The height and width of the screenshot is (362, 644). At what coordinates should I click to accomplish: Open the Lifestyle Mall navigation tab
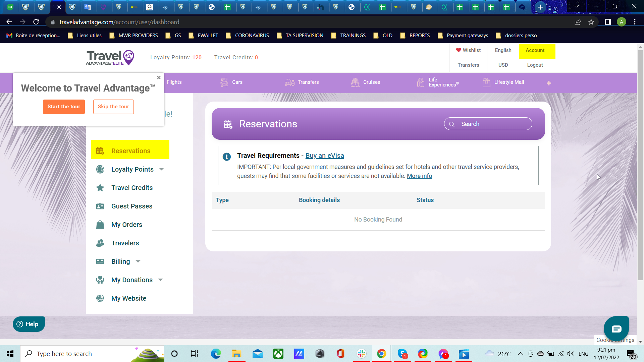(x=503, y=82)
